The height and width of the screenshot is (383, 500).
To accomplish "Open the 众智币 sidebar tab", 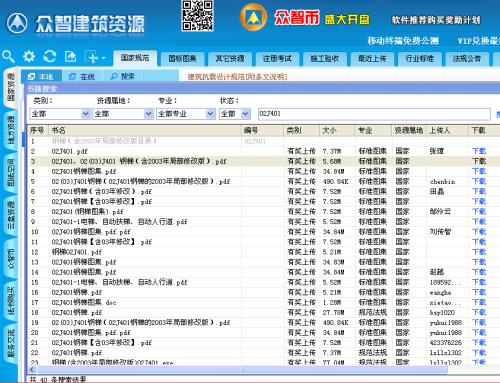I will coord(11,260).
